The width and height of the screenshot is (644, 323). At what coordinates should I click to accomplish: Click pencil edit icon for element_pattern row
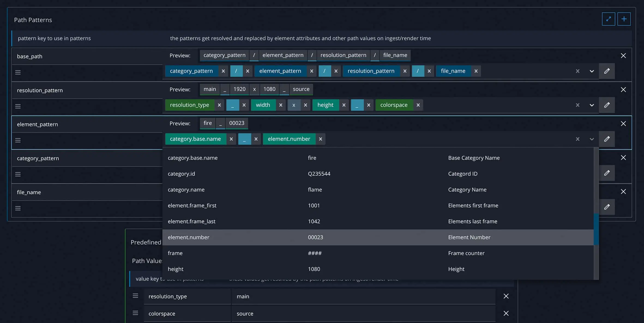click(607, 139)
